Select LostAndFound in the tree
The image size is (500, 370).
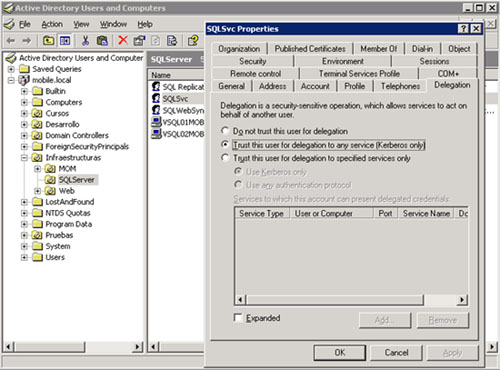70,202
